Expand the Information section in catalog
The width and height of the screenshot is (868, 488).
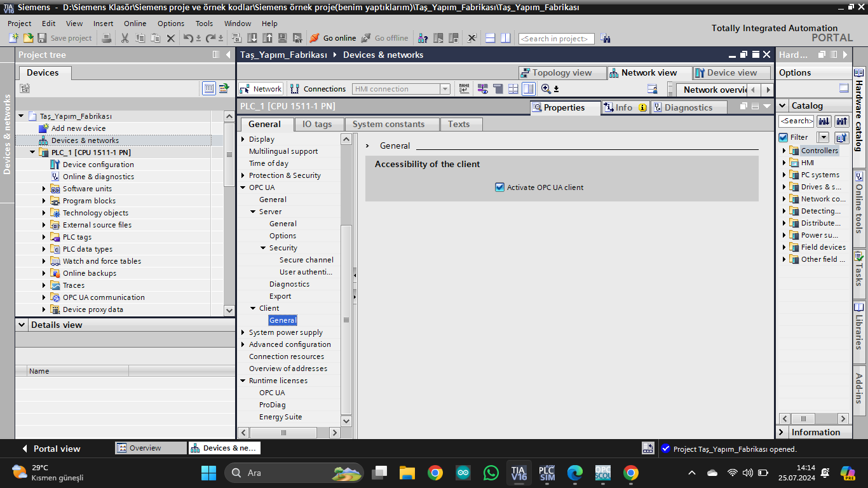pyautogui.click(x=782, y=432)
